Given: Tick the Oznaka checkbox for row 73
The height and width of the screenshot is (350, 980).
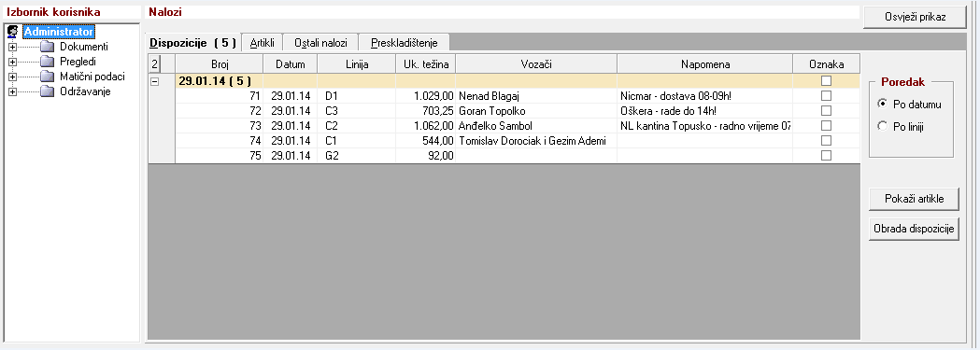Looking at the screenshot, I should point(826,125).
